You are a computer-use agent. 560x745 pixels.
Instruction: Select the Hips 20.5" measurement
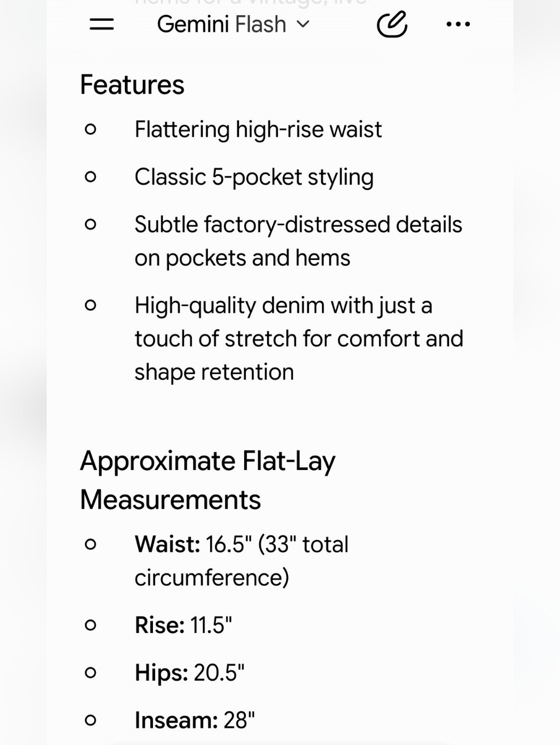(x=189, y=673)
